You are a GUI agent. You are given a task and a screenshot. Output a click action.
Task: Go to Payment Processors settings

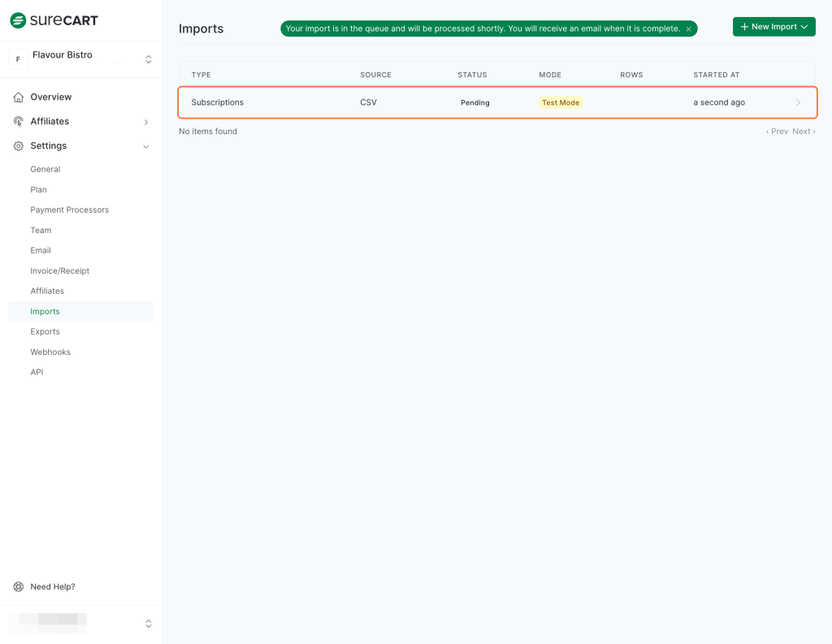(x=70, y=210)
